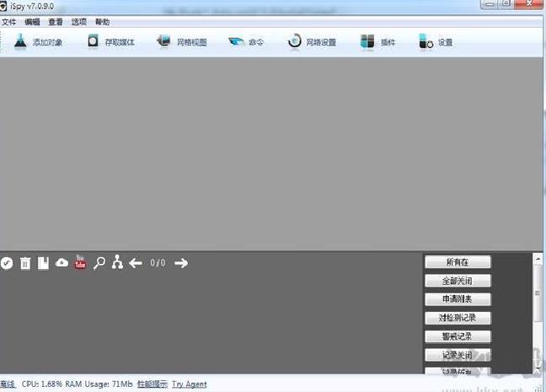Viewport: 546px width, 392px height.
Task: Click the 全部关闭 button
Action: (458, 281)
